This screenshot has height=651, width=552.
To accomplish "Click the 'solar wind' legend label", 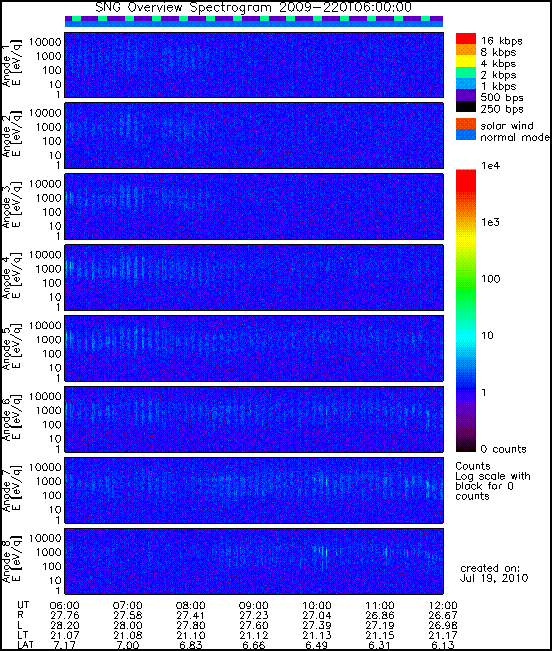I will (x=507, y=126).
